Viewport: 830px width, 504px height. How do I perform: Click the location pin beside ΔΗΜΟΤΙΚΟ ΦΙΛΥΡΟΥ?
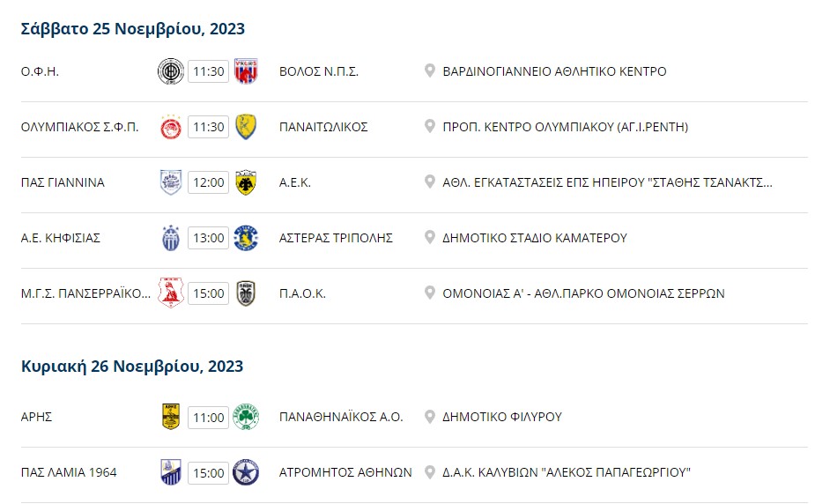tap(430, 416)
